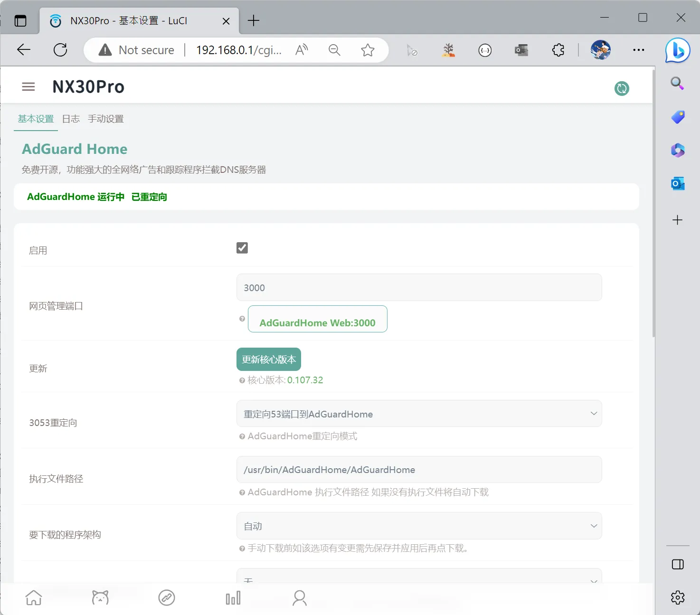The height and width of the screenshot is (615, 700).
Task: Click the page vertical scrollbar
Action: tap(653, 204)
